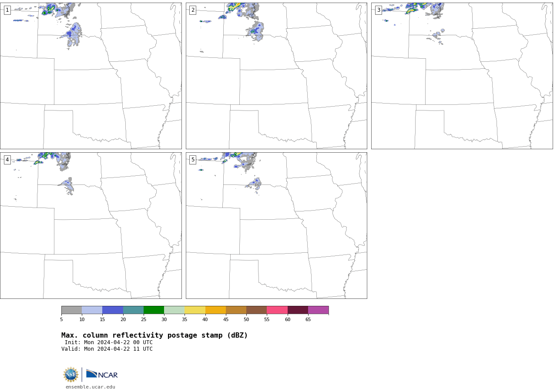Select the light blue 10-15 dBZ swatch

pos(92,310)
